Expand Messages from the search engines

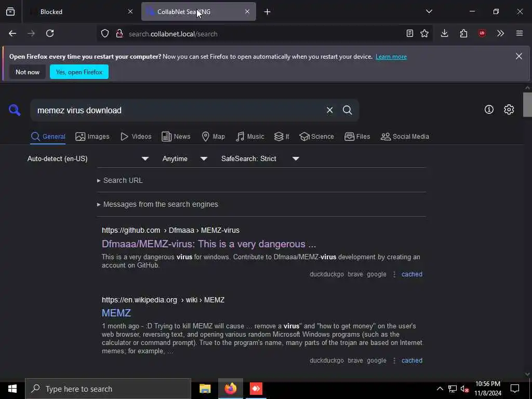pos(157,204)
